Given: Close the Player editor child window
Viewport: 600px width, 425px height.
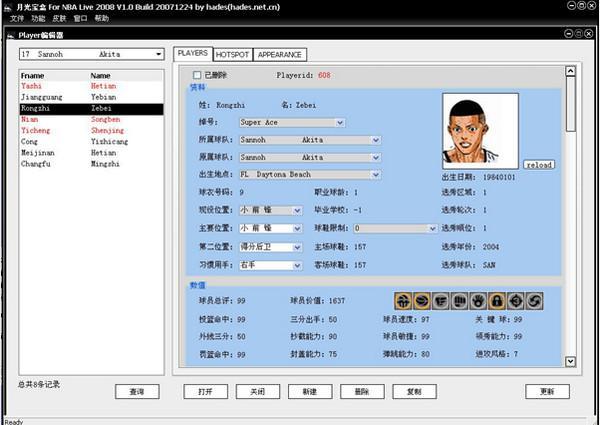Looking at the screenshot, I should (589, 34).
